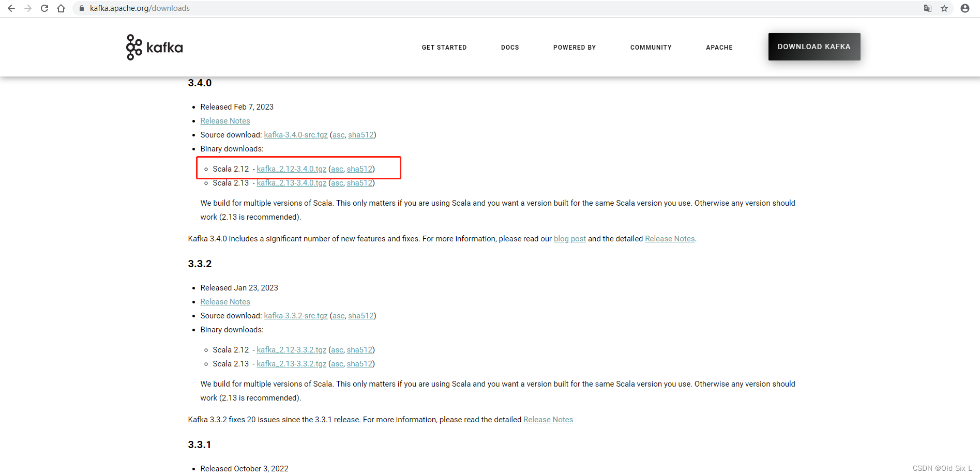The height and width of the screenshot is (476, 980).
Task: Click the padlock site info icon
Action: (81, 8)
